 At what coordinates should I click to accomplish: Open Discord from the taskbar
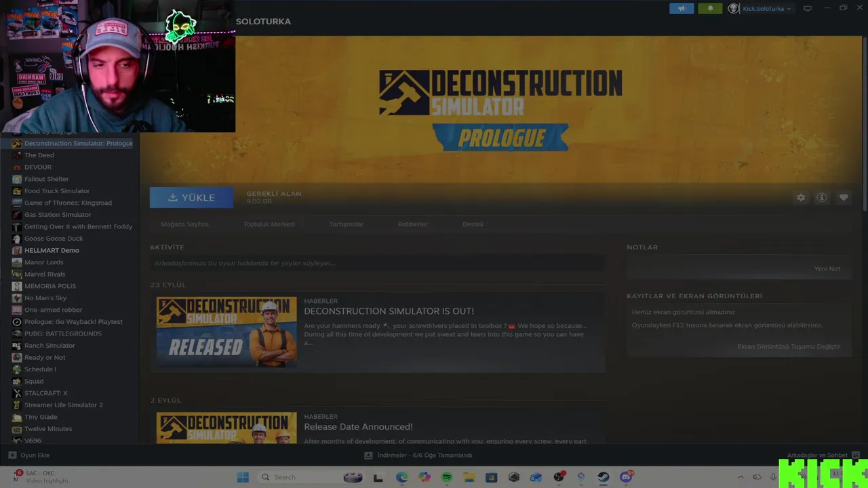pos(626,477)
